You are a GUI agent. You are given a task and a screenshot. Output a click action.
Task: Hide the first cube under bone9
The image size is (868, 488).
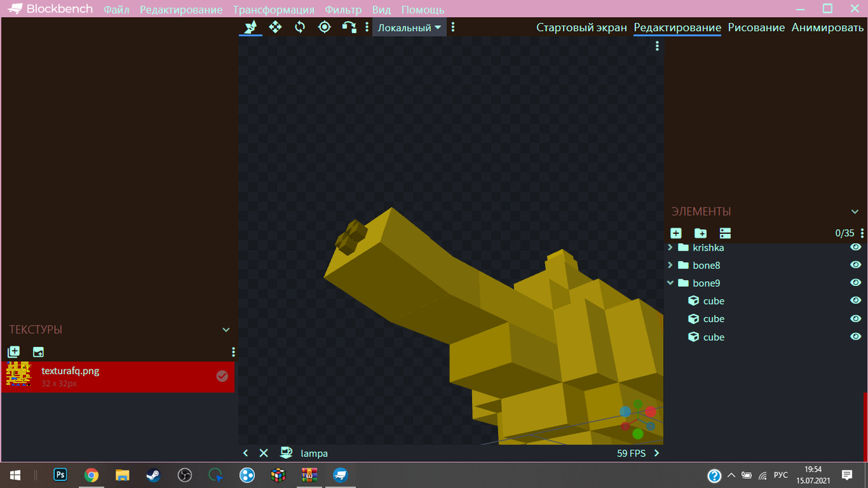[x=856, y=300]
